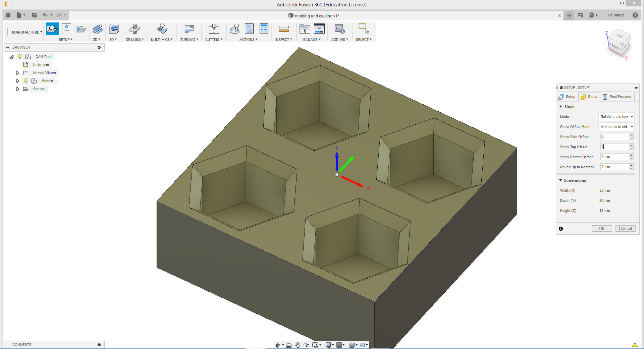644x349 pixels.
Task: Click the Measure ruler icon in Inspect
Action: pyautogui.click(x=284, y=30)
